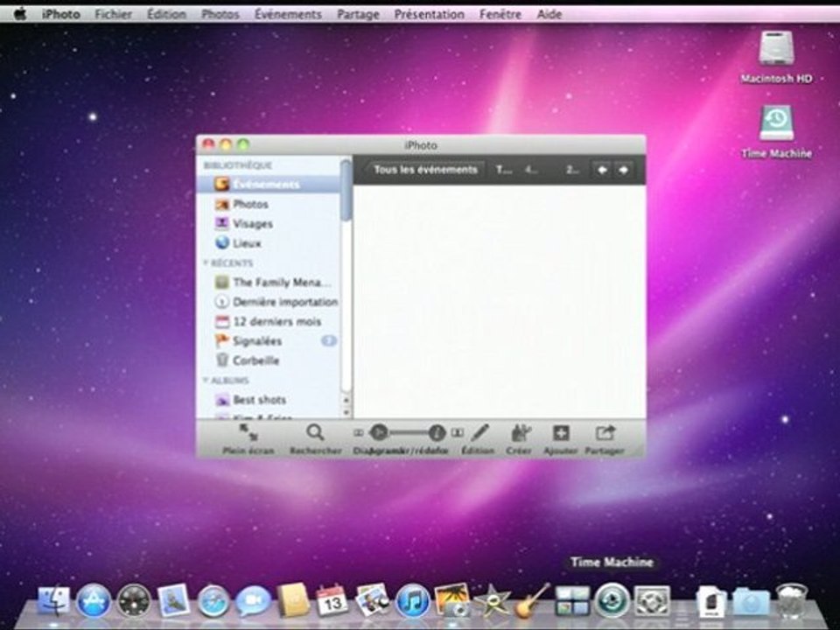The image size is (840, 630).
Task: Select Événements in the iPhoto sidebar
Action: (x=268, y=185)
